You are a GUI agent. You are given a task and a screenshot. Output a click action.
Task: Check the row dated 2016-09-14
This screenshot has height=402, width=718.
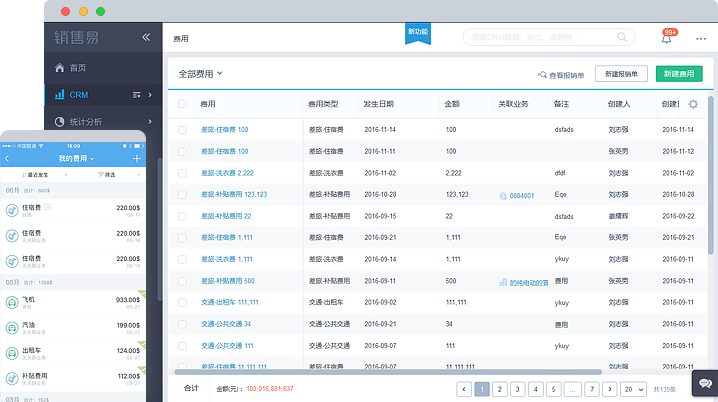click(x=182, y=259)
